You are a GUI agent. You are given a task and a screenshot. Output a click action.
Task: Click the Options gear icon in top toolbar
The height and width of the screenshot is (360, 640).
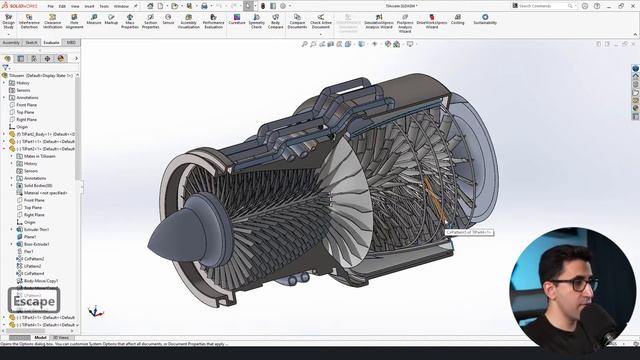tap(283, 6)
